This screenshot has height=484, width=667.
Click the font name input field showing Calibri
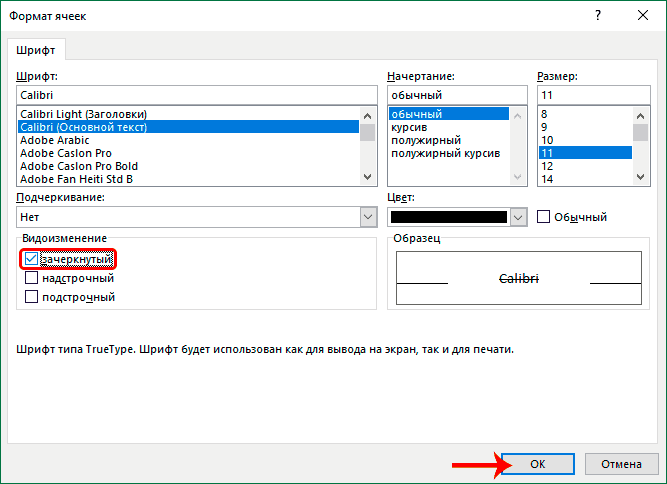pyautogui.click(x=197, y=95)
